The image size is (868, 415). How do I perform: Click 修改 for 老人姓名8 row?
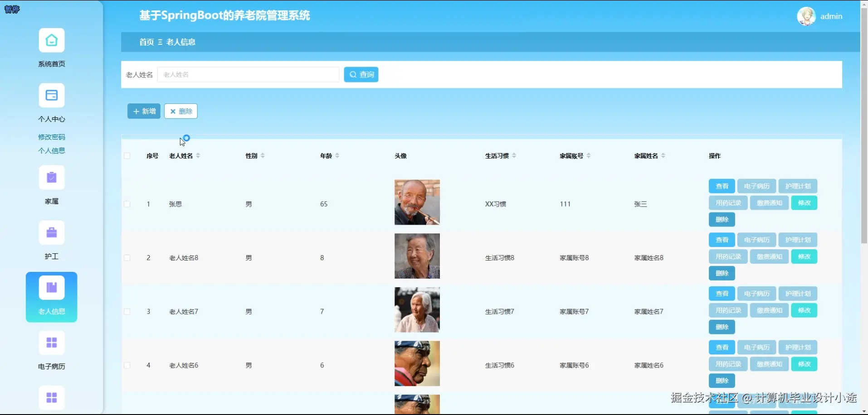point(804,256)
